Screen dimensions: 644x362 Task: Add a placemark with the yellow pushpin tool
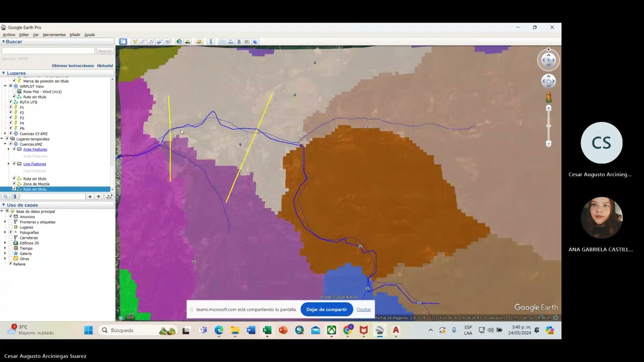point(135,42)
